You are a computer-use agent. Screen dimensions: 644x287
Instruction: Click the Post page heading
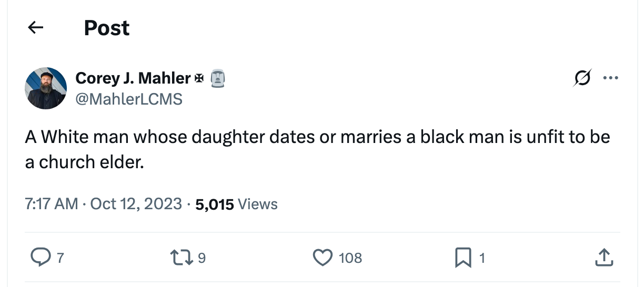[x=107, y=28]
